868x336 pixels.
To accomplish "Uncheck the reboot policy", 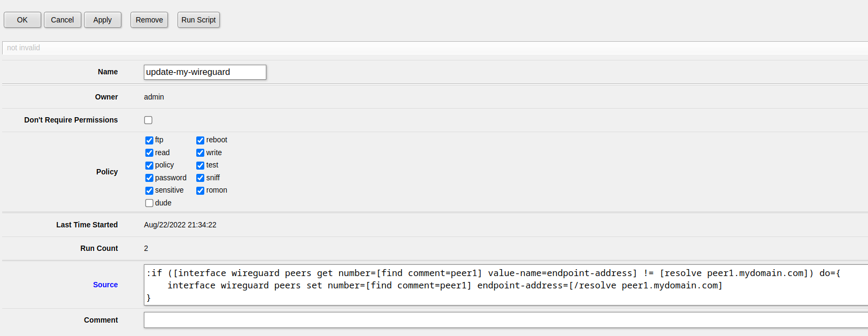I will coord(200,140).
